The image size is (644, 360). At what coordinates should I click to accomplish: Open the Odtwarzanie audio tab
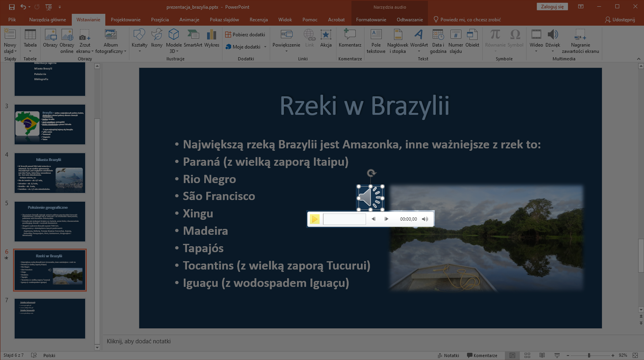[410, 19]
